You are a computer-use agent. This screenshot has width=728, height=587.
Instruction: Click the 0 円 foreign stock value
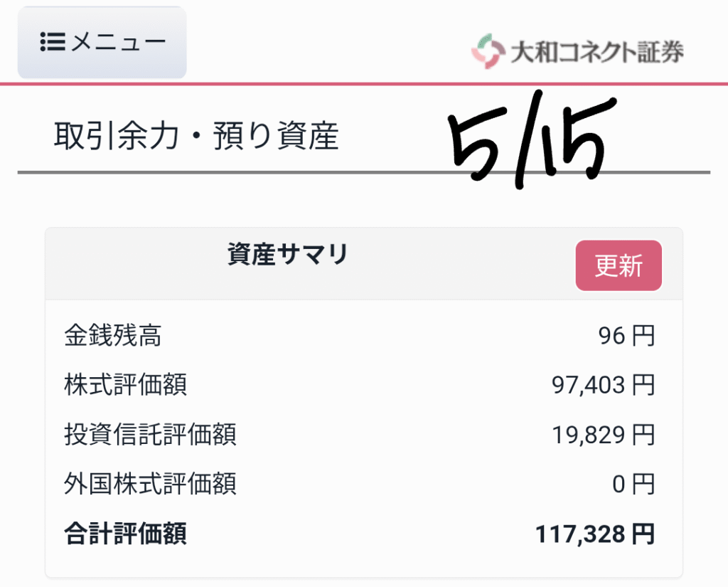(633, 485)
